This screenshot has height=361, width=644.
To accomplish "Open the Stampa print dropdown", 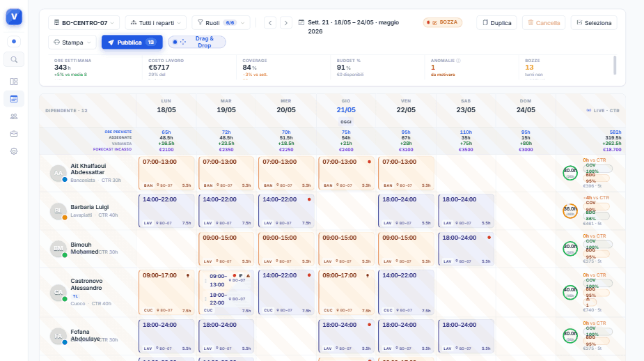I will coord(72,43).
